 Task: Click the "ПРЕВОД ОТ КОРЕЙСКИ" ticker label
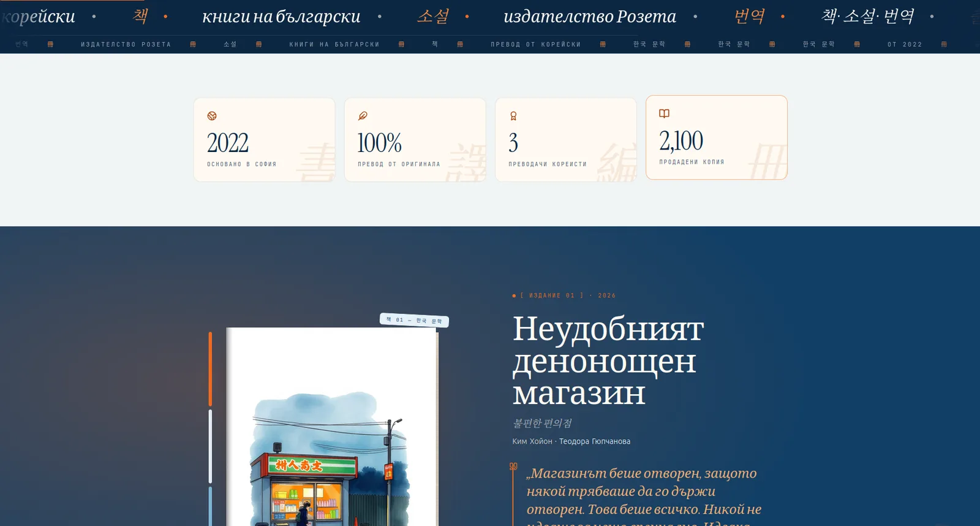(x=536, y=45)
